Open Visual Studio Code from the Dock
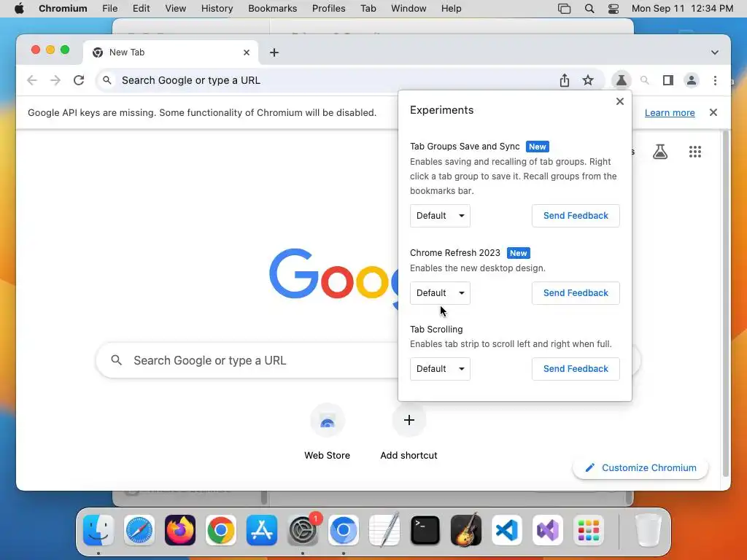The image size is (747, 560). [x=506, y=530]
